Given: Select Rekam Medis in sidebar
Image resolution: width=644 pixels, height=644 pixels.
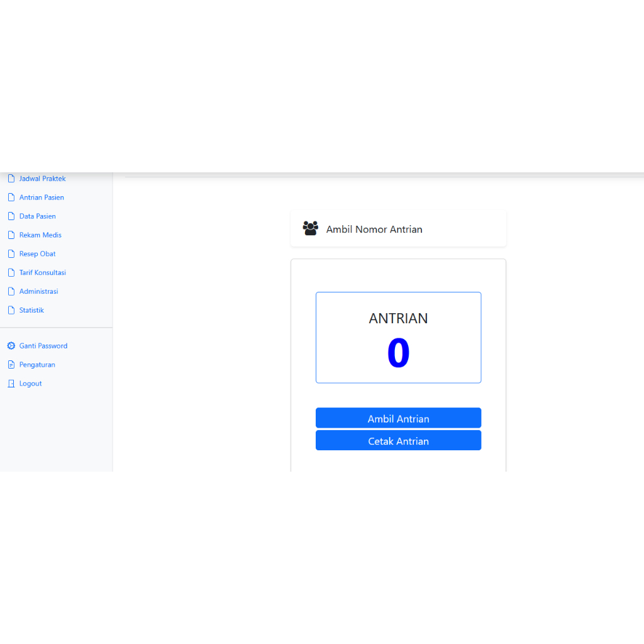Looking at the screenshot, I should pos(40,235).
